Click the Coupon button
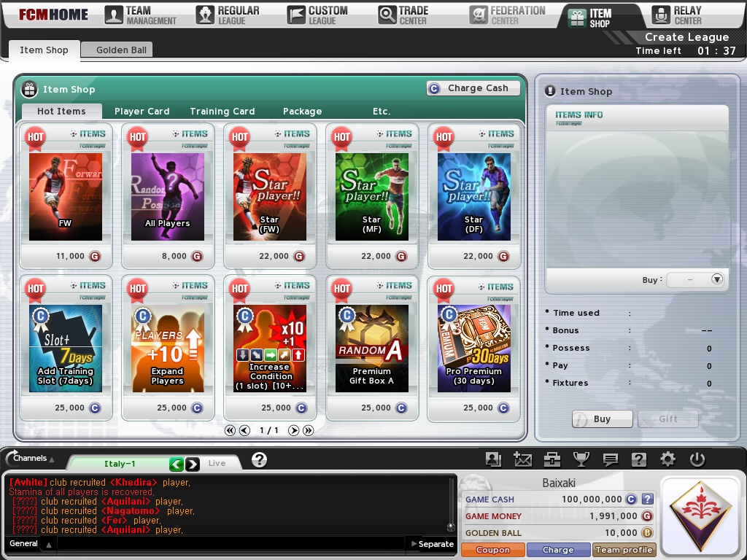 (x=492, y=550)
